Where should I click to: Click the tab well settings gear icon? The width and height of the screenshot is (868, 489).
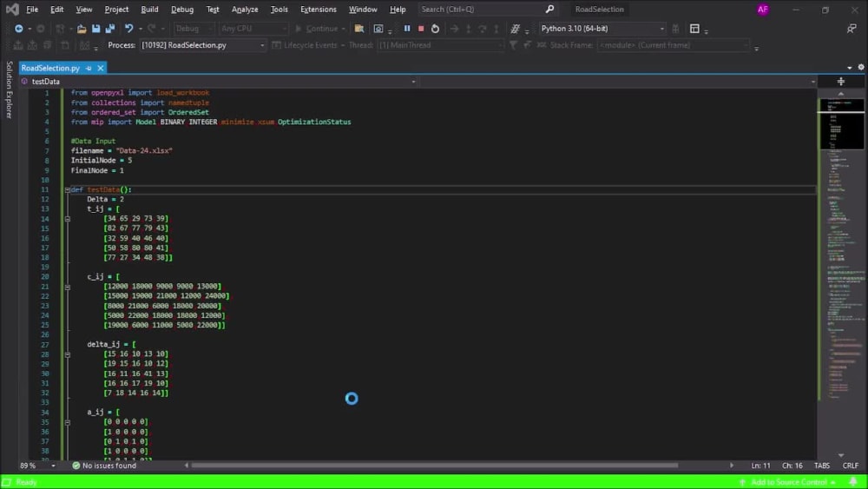861,67
